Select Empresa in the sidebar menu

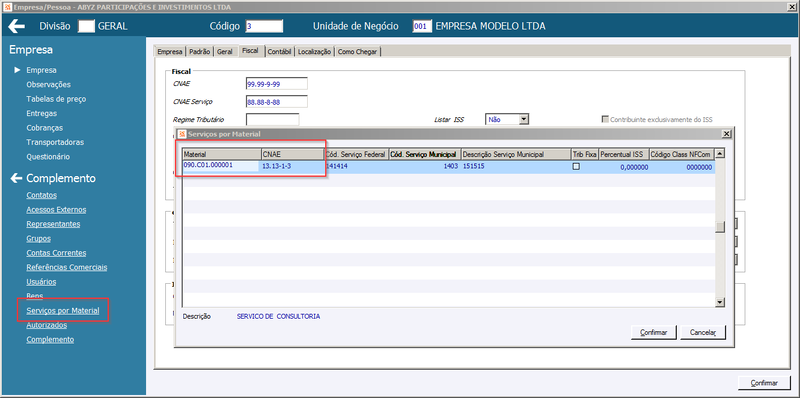[x=41, y=70]
